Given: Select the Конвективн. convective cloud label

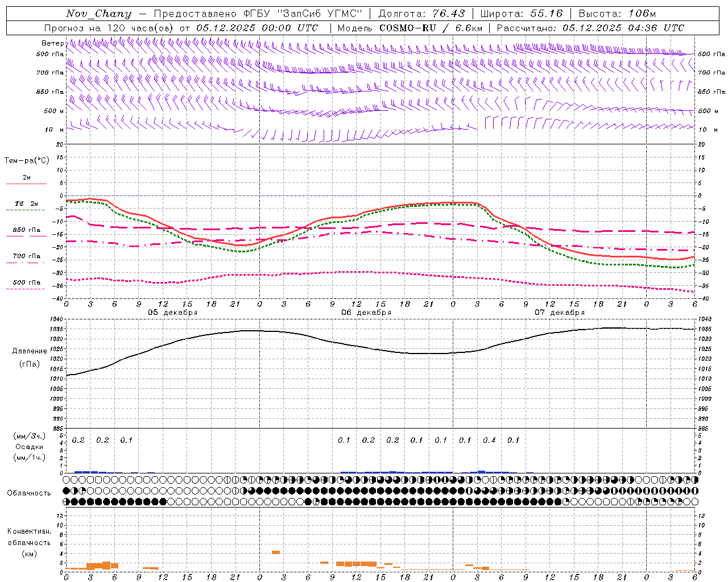Looking at the screenshot, I should coord(29,531).
